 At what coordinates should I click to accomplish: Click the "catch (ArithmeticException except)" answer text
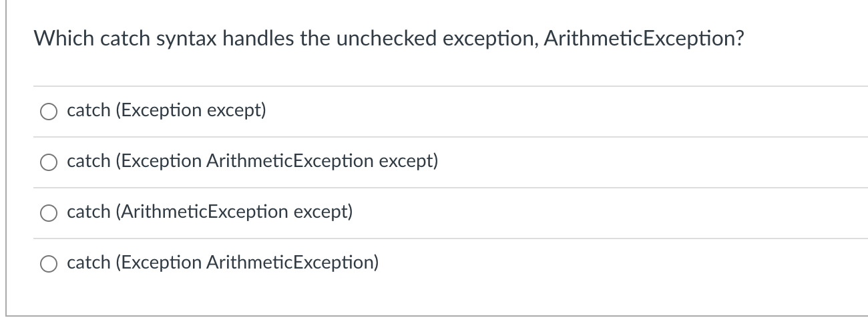click(x=210, y=212)
